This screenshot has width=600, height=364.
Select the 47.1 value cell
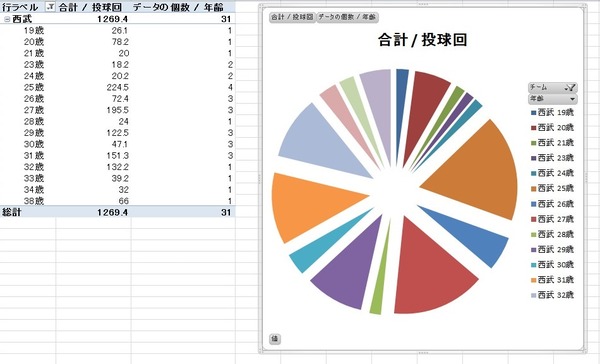coord(120,144)
